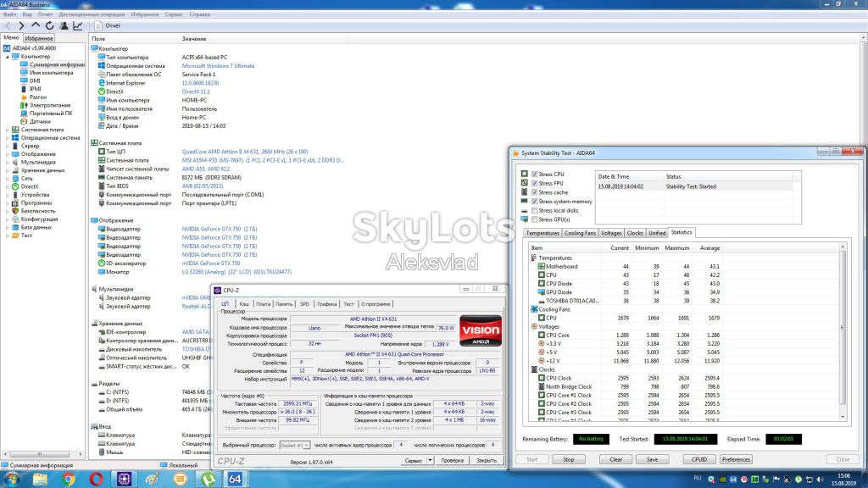Open the DMI tree item
Screen dimensions: 868x488
pyautogui.click(x=35, y=80)
